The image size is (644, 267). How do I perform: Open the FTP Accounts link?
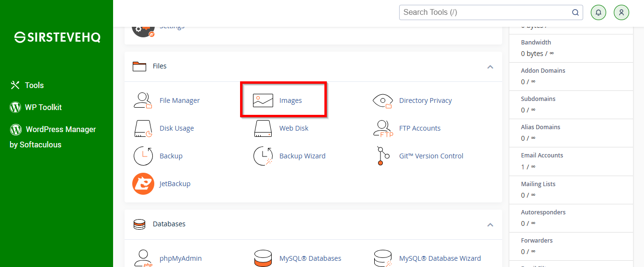point(420,128)
